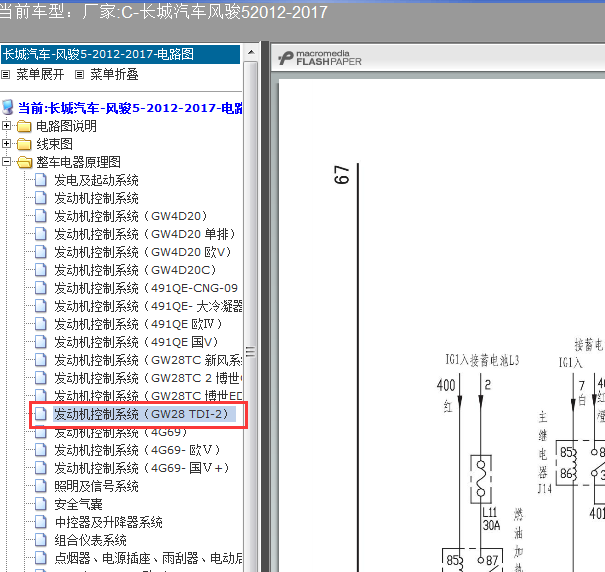Open 中控器及升降器系统 document
Image resolution: width=605 pixels, height=572 pixels.
coord(108,522)
